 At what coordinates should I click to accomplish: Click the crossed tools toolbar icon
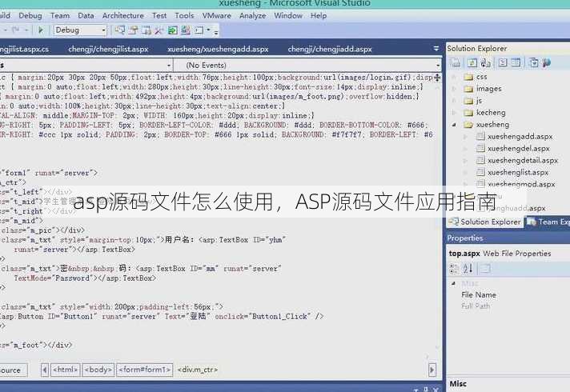[159, 30]
